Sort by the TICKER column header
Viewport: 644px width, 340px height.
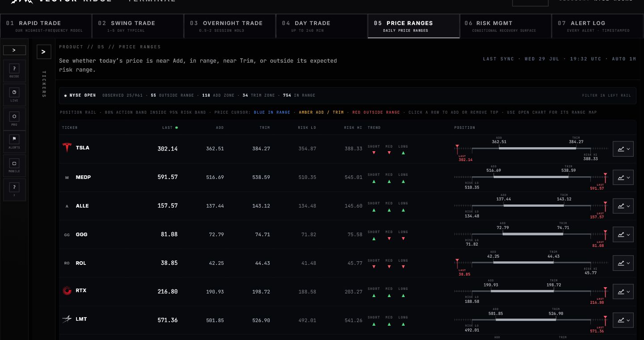pos(70,127)
